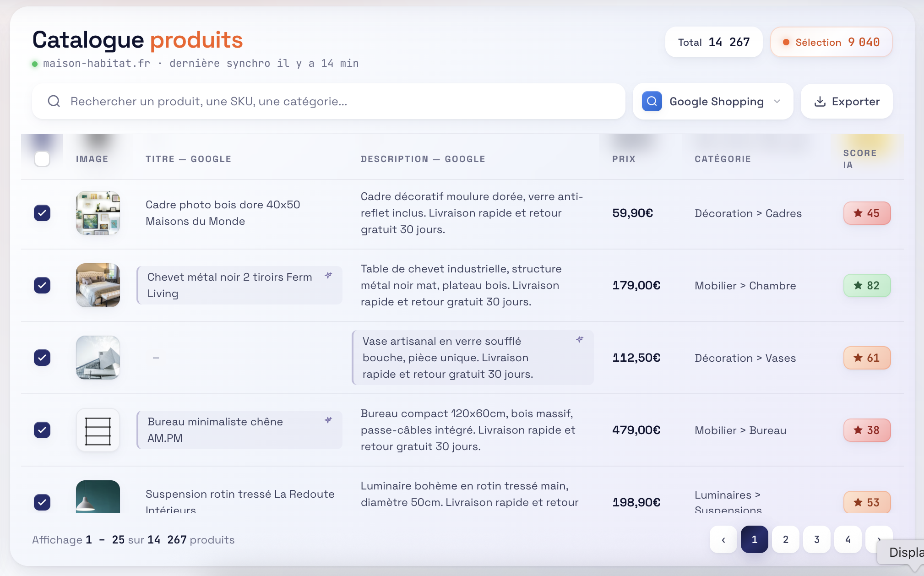
Task: Click the star score badge 61
Action: (867, 358)
